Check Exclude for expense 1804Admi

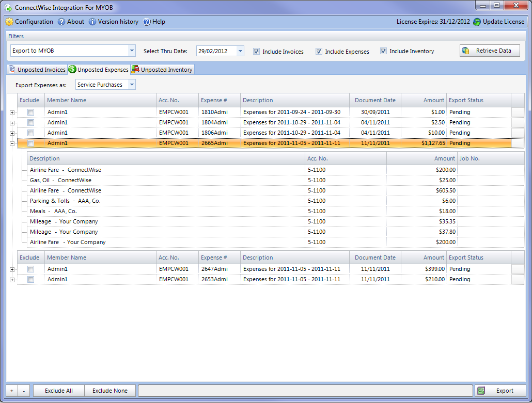(31, 122)
